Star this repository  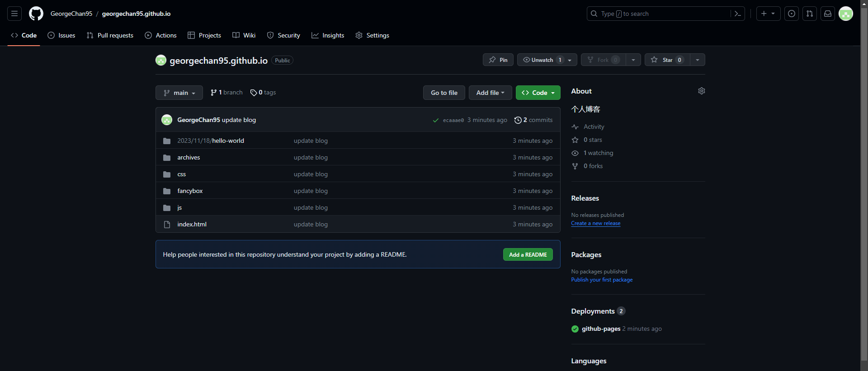click(667, 60)
